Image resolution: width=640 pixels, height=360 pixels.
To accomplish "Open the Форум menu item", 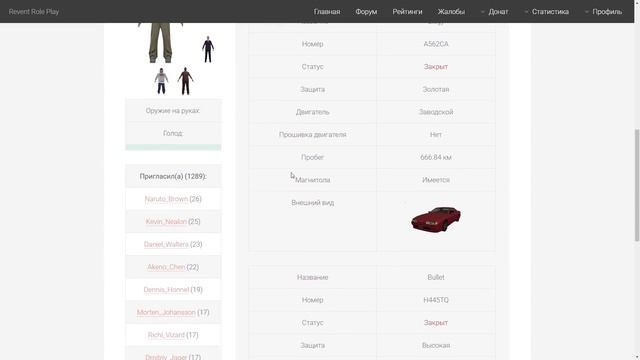I will pos(366,12).
